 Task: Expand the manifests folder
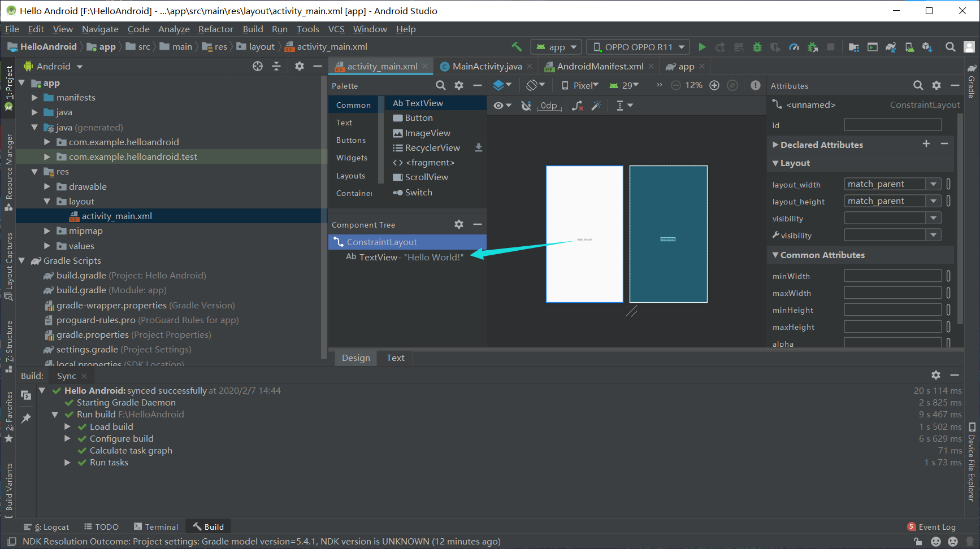(34, 98)
